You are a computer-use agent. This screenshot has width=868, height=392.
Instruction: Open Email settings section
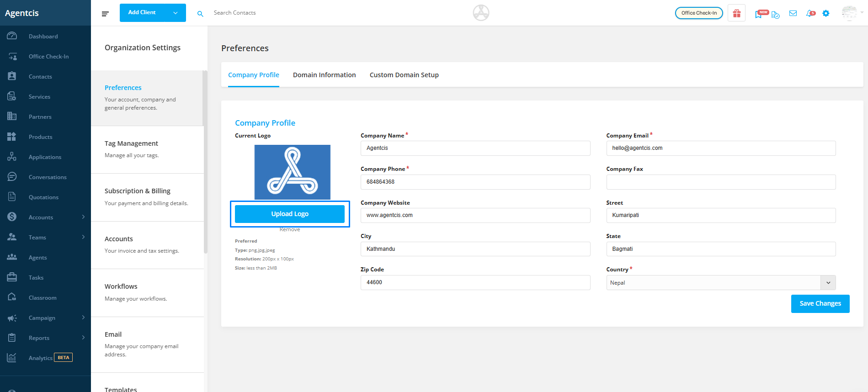tap(147, 344)
